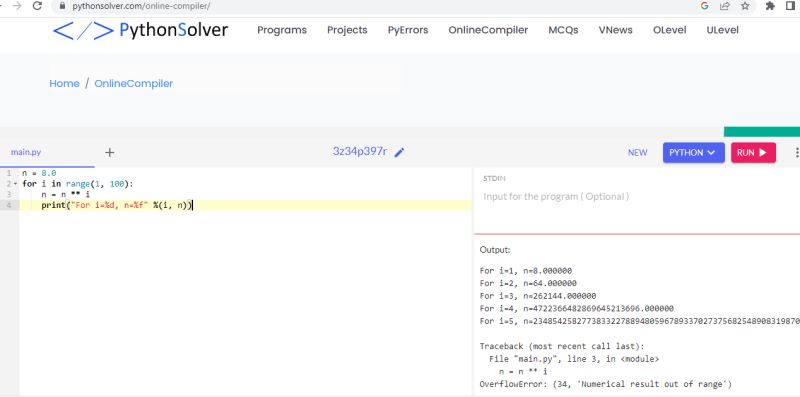Image resolution: width=800 pixels, height=397 pixels.
Task: Run the program with the RUN button
Action: click(753, 153)
